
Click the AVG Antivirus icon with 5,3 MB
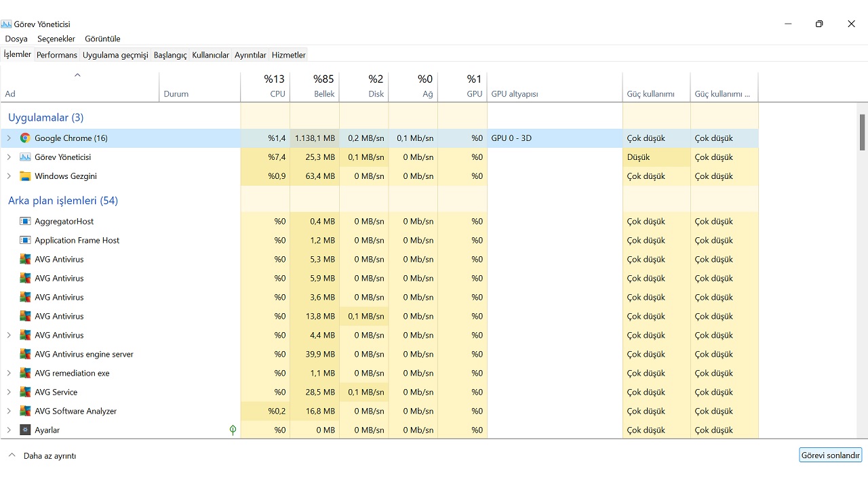pos(25,260)
